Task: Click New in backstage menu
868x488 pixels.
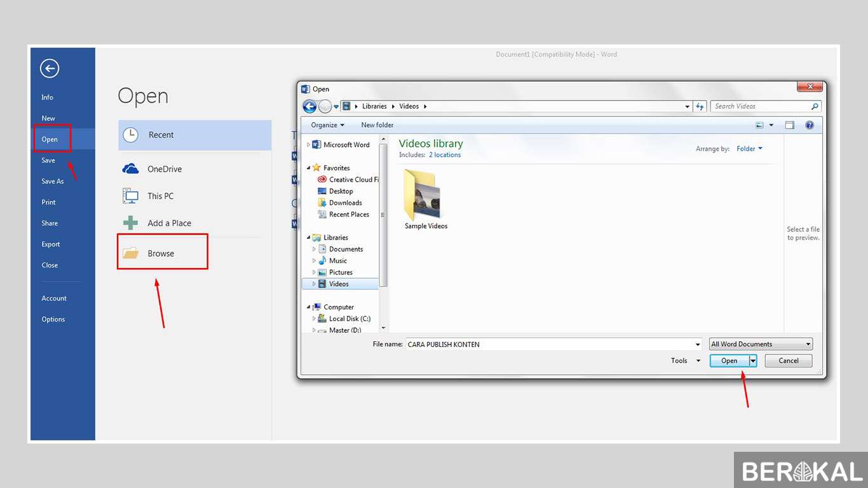Action: coord(48,118)
